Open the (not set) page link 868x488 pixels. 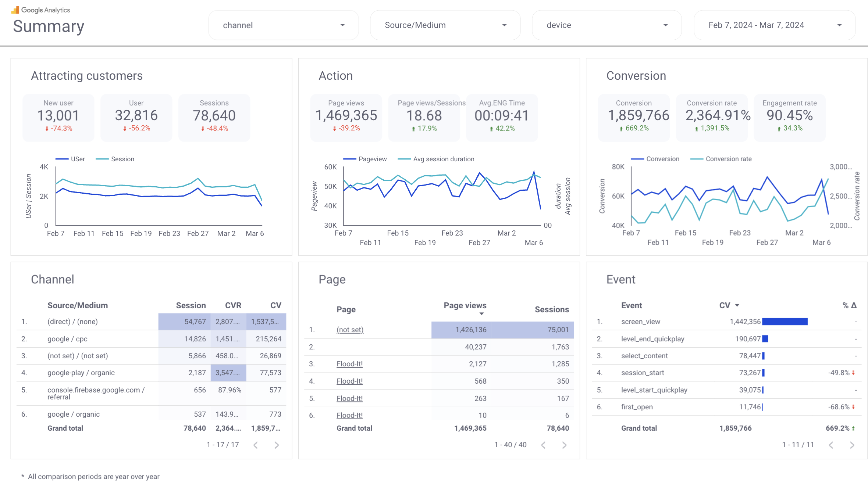pos(350,330)
